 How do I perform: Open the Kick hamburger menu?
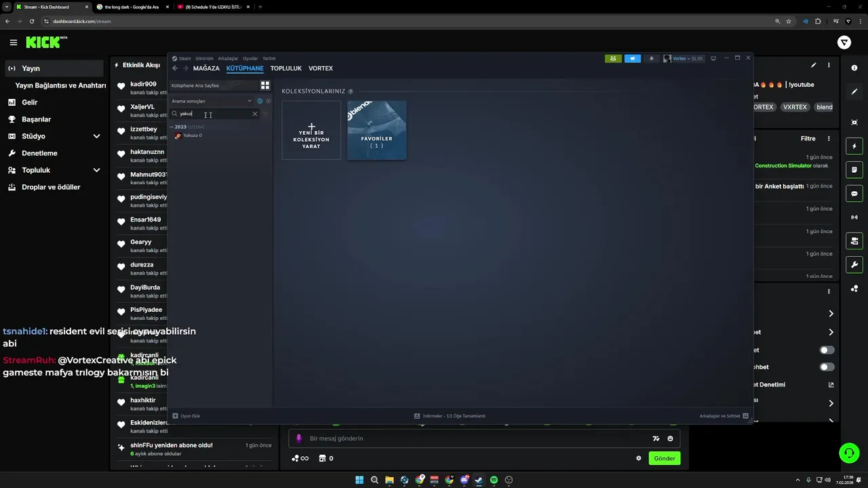14,43
